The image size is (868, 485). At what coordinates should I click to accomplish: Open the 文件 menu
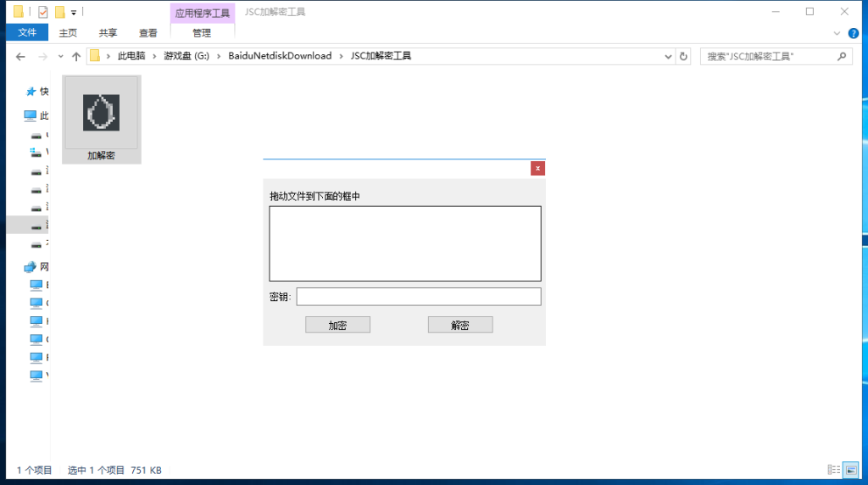coord(27,33)
